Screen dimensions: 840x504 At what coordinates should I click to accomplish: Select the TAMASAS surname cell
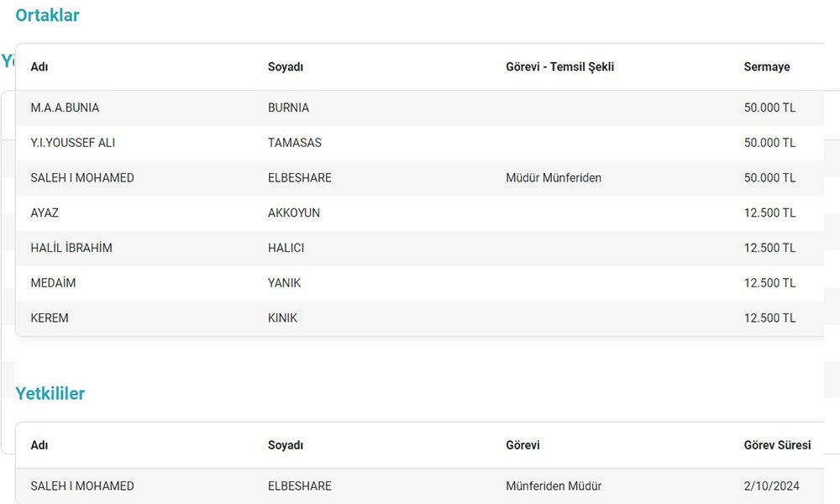coord(294,143)
